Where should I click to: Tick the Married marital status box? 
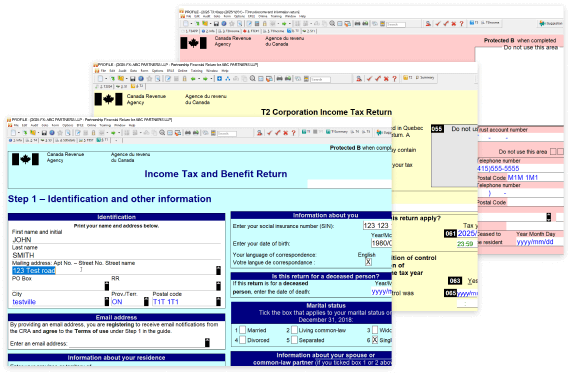[243, 330]
